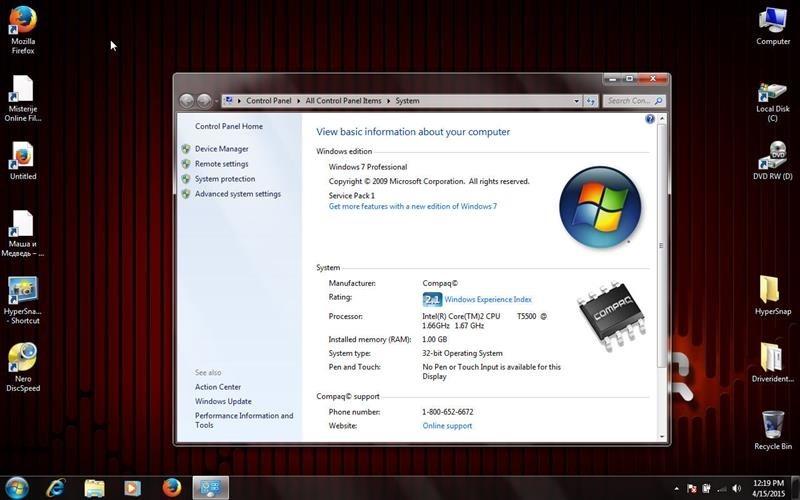
Task: Select the Computer desktop icon
Action: tap(773, 27)
